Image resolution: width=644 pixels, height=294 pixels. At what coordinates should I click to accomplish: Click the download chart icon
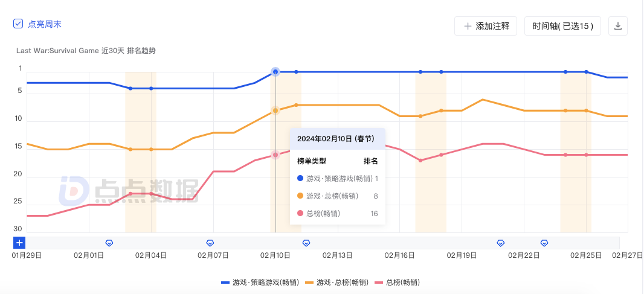point(618,26)
